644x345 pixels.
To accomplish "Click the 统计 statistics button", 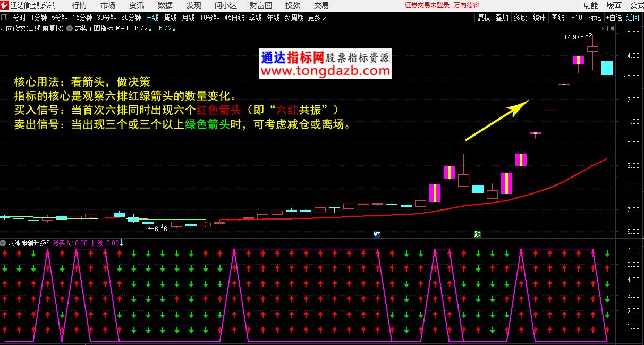I will [539, 18].
